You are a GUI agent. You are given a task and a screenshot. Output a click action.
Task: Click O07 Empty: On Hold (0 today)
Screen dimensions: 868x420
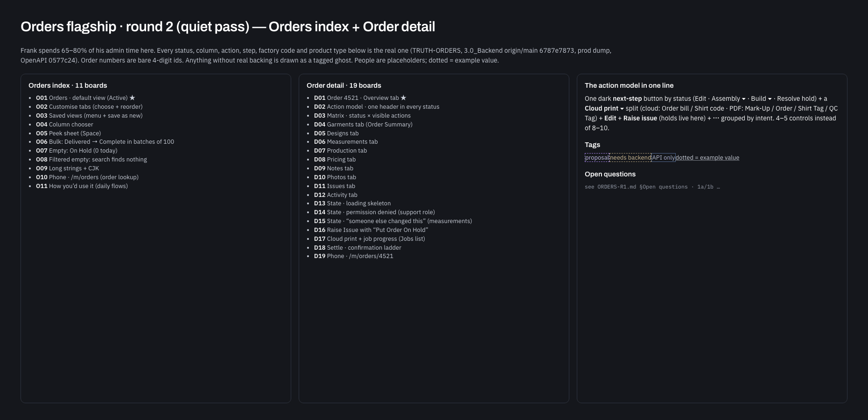pyautogui.click(x=77, y=151)
